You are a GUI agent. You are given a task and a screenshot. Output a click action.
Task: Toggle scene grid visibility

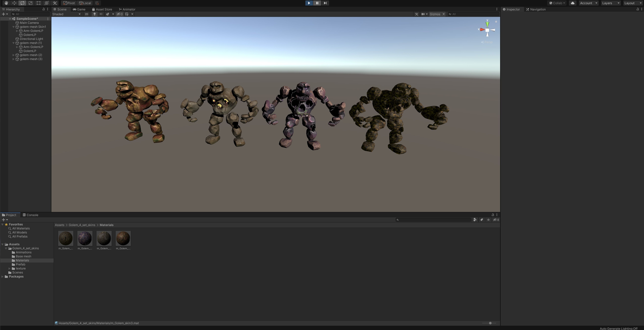point(127,14)
